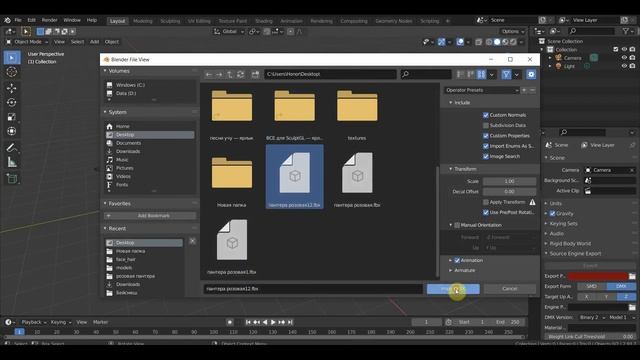
Task: Refresh the file list
Action: 240,74
